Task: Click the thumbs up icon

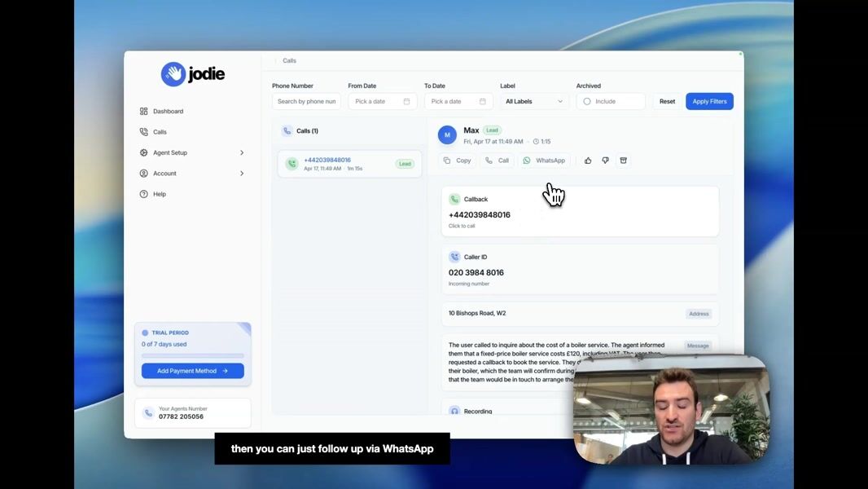Action: click(x=588, y=161)
